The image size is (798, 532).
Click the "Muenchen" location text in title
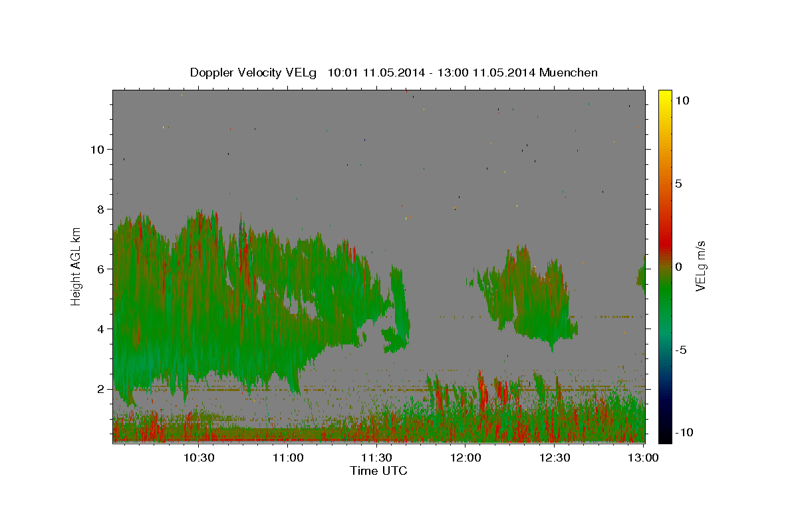569,72
